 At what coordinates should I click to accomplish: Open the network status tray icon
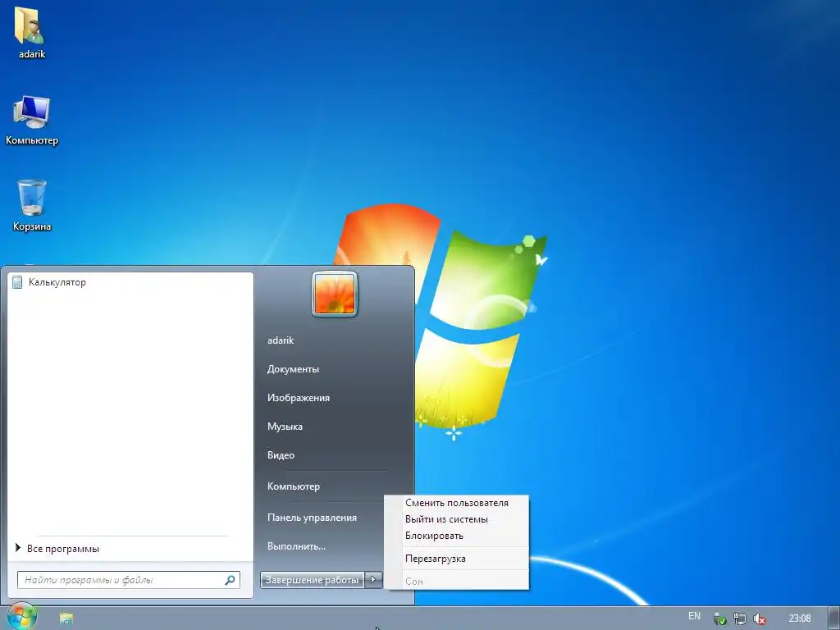click(x=740, y=619)
